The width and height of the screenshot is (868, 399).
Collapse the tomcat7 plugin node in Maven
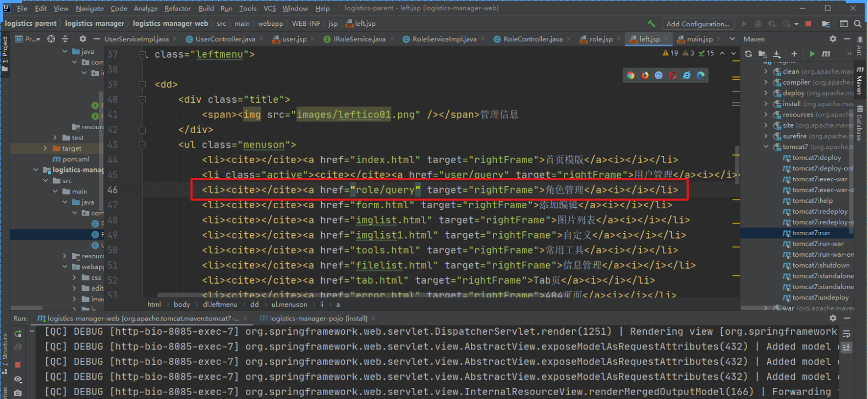tap(766, 147)
